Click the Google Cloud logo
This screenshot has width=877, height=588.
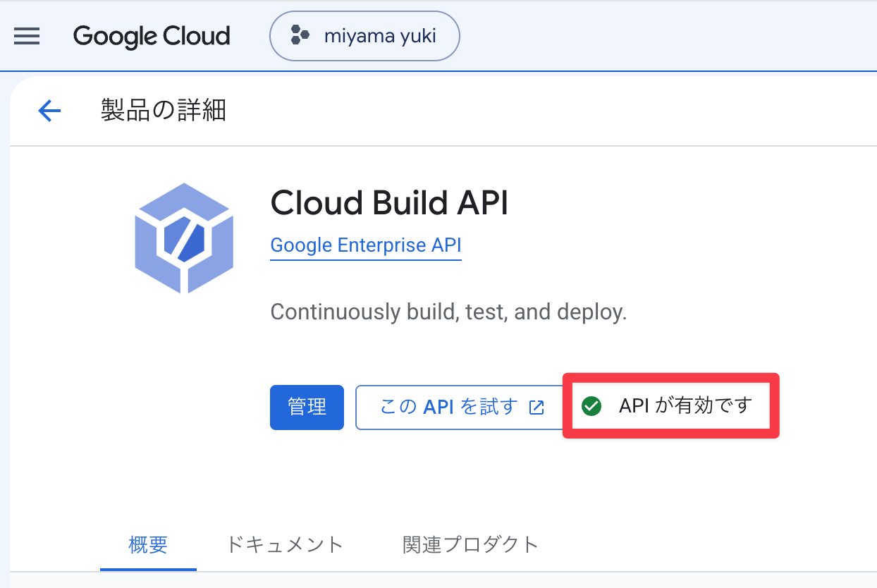tap(152, 36)
